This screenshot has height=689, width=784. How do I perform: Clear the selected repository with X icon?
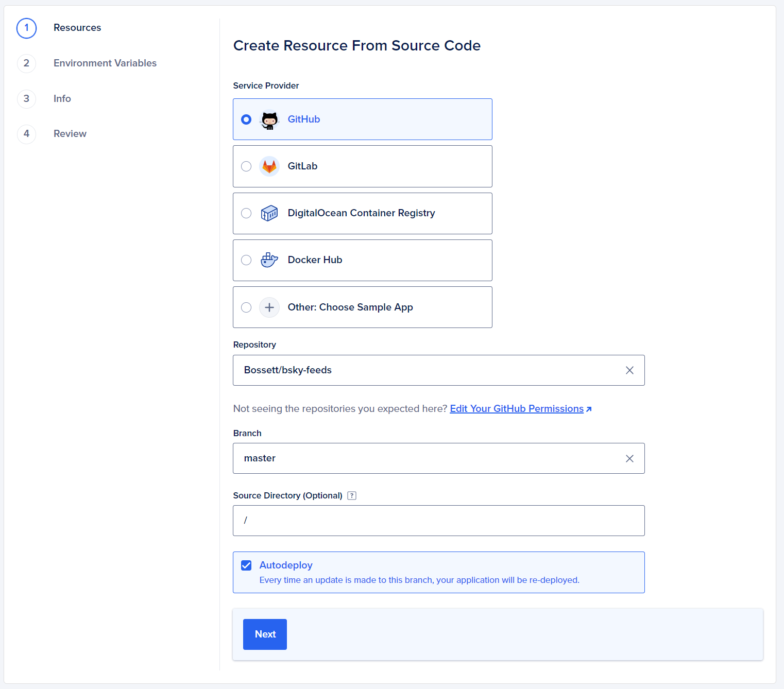pyautogui.click(x=629, y=370)
